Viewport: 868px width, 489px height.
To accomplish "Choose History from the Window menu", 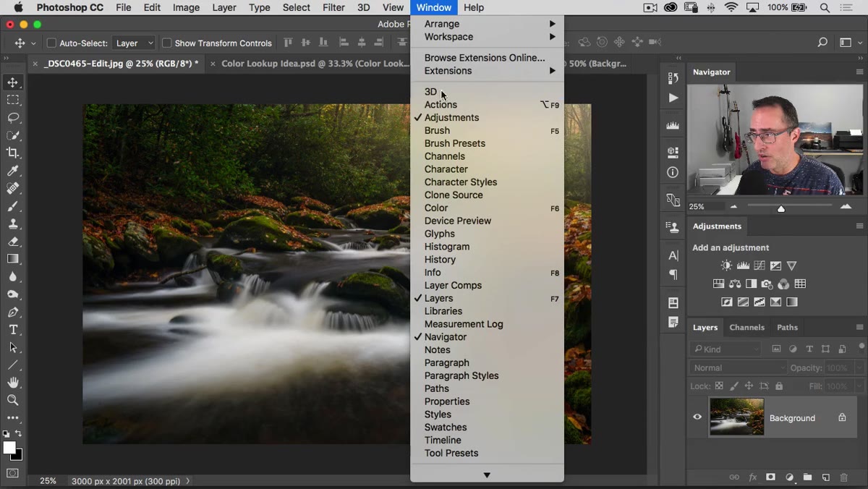I will (487, 260).
